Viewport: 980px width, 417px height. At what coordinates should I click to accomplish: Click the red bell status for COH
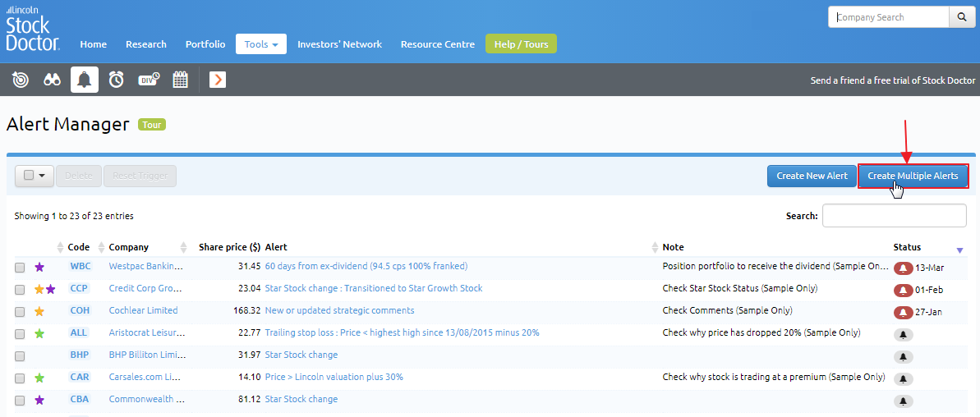point(903,312)
